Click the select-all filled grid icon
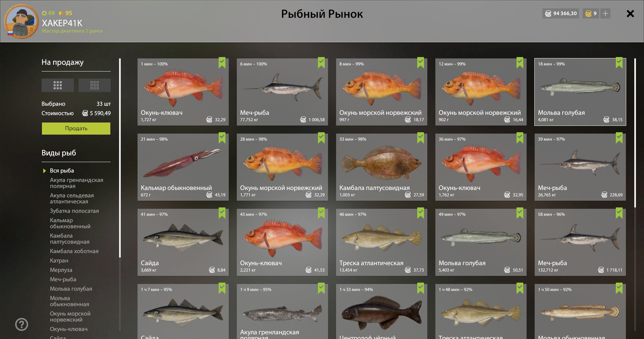This screenshot has width=644, height=339. [x=58, y=85]
